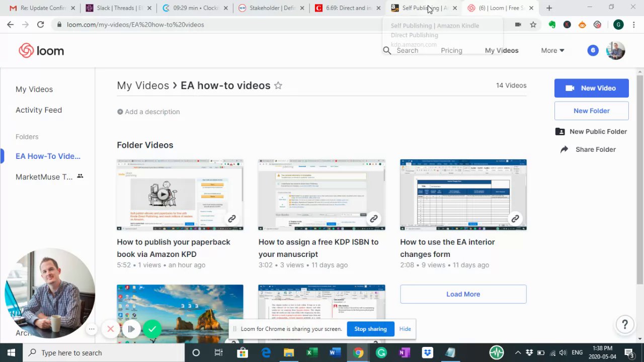Viewport: 644px width, 362px height.
Task: Cancel the Loom recording with X
Action: coord(110,329)
